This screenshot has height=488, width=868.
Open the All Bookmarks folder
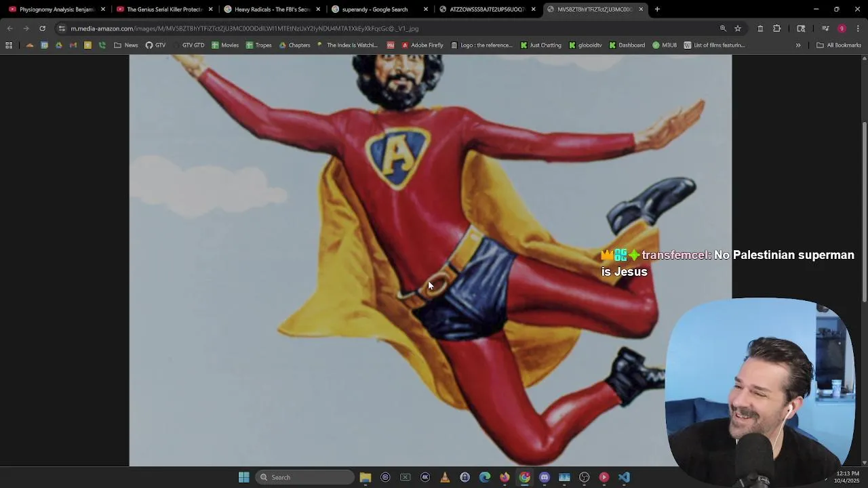point(838,45)
